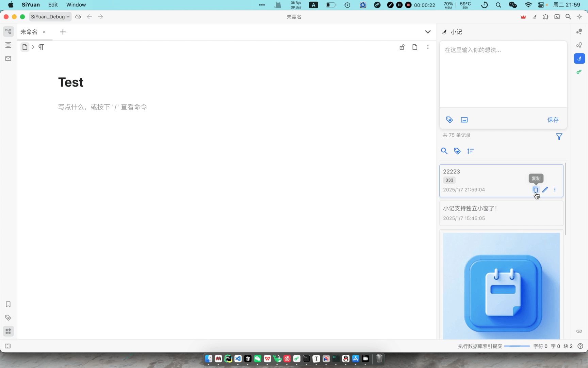The width and height of the screenshot is (588, 368).
Task: Toggle the appearance mode sun icon
Action: [579, 17]
